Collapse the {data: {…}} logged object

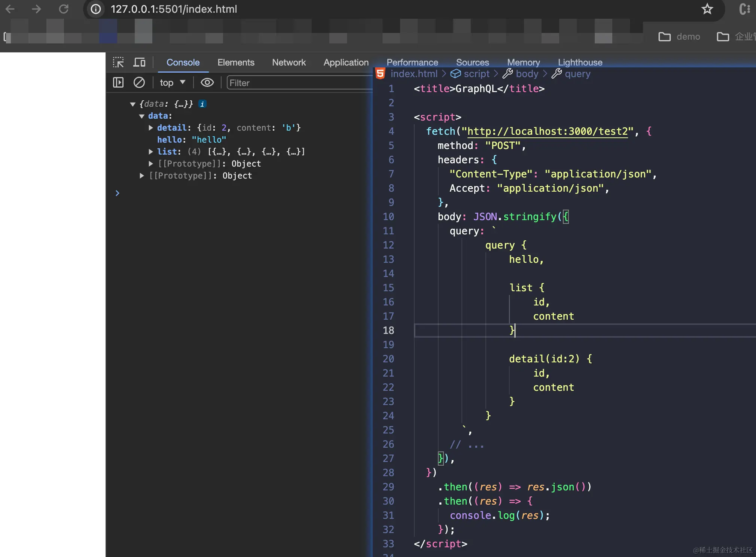(x=132, y=104)
